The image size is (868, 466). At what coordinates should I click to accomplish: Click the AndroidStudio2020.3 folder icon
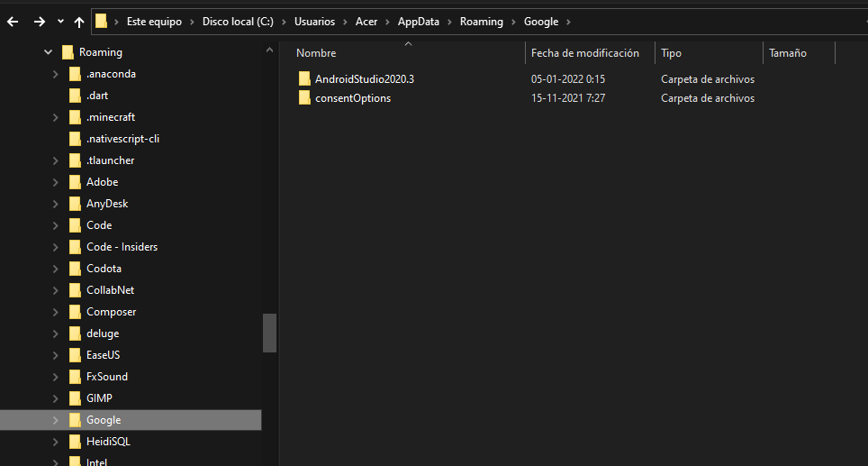point(304,79)
